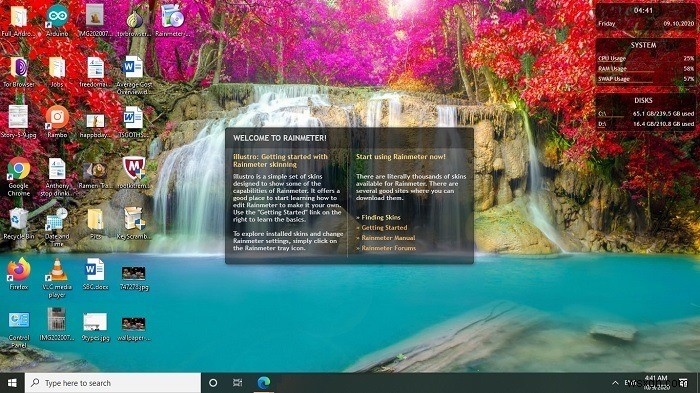
Task: Click the 'illustro: Getting started' heading
Action: click(280, 160)
